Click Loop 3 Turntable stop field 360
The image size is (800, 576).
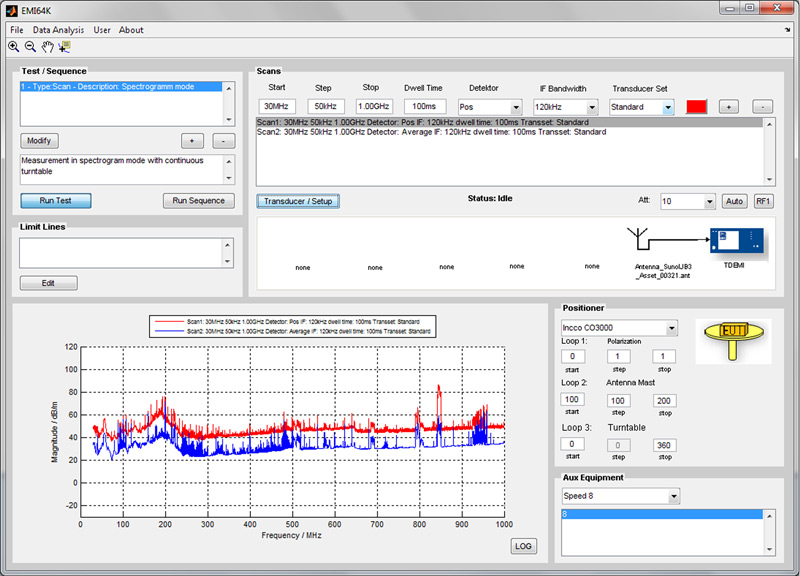click(664, 445)
